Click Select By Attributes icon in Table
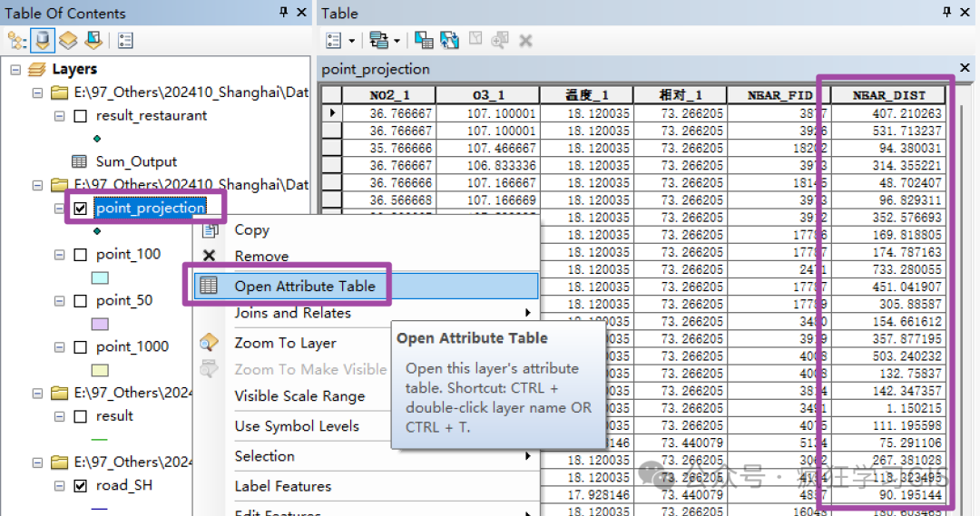The image size is (980, 516). (424, 41)
